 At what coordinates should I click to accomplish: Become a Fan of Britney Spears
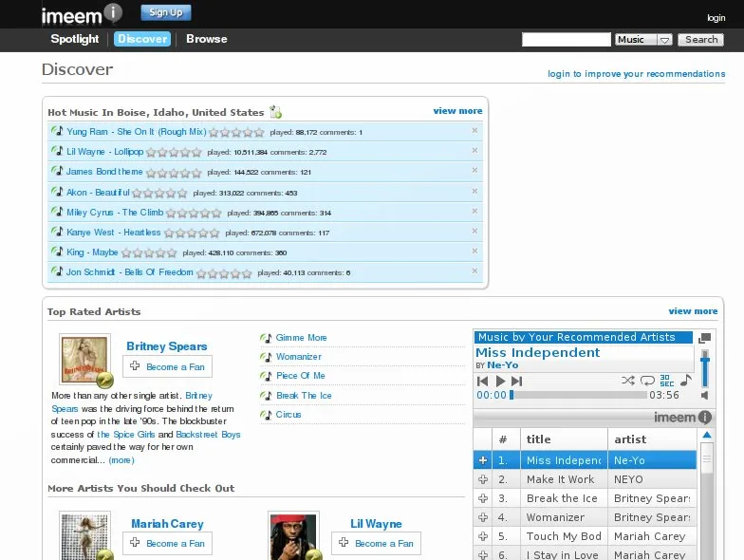[167, 366]
